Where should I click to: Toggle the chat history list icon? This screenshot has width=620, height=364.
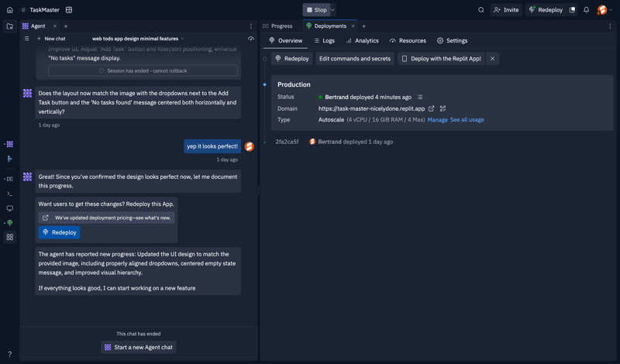pos(26,39)
